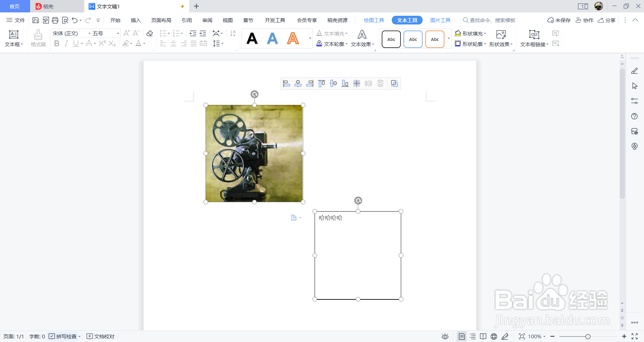Toggle Bold formatting
Viewport: 644px width, 342px height.
pyautogui.click(x=57, y=43)
